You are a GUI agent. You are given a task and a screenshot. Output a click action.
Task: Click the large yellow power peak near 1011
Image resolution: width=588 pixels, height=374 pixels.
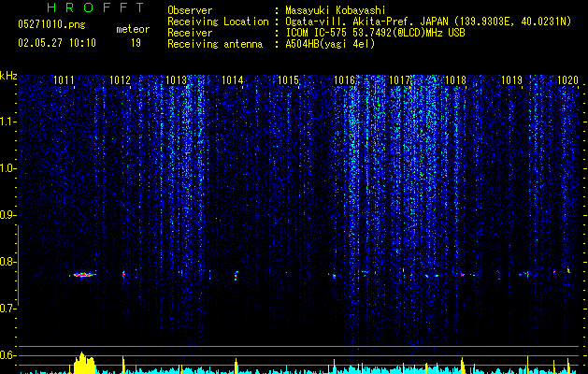(84, 363)
